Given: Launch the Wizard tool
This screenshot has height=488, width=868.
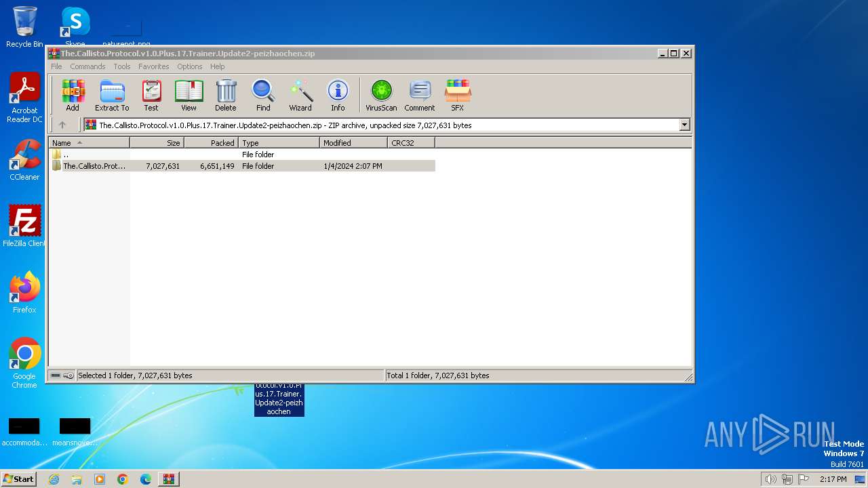Looking at the screenshot, I should pos(300,95).
